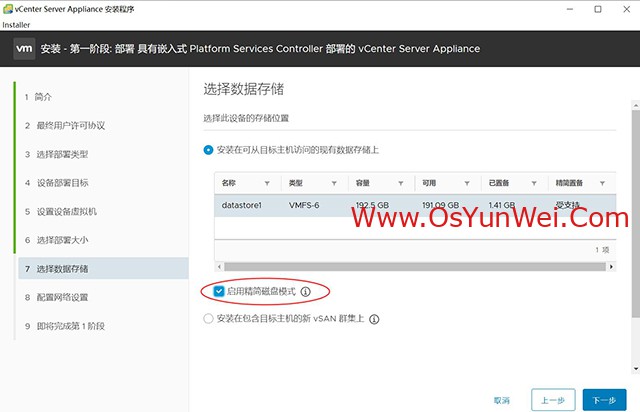Go to step 1 简介
640x412 pixels.
38,97
